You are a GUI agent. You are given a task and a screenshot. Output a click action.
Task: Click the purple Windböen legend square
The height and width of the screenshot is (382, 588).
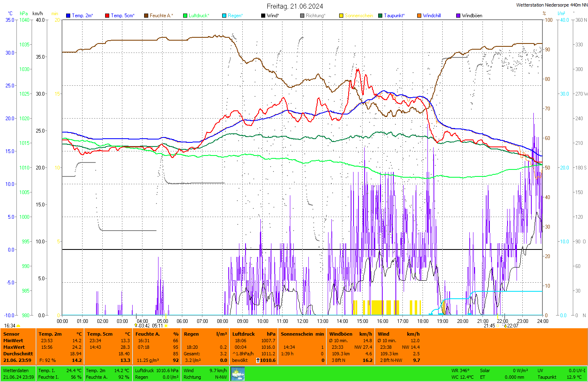pyautogui.click(x=458, y=16)
